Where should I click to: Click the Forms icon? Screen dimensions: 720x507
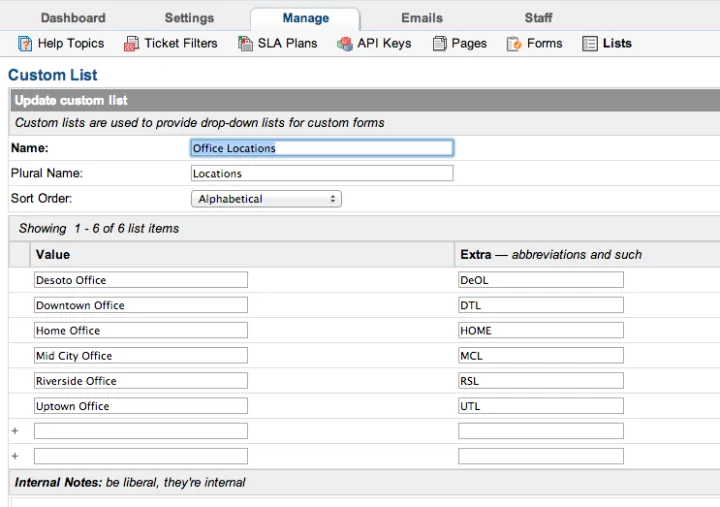[x=514, y=44]
